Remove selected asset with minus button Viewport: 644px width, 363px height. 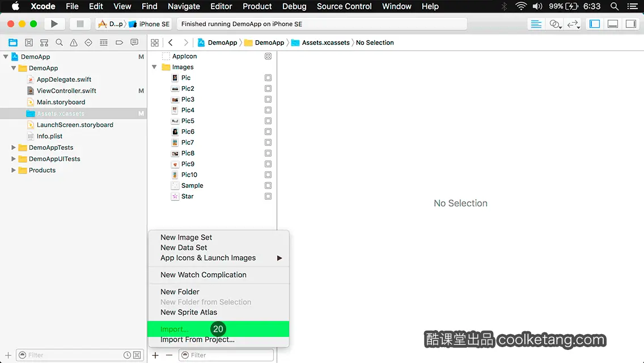click(169, 355)
